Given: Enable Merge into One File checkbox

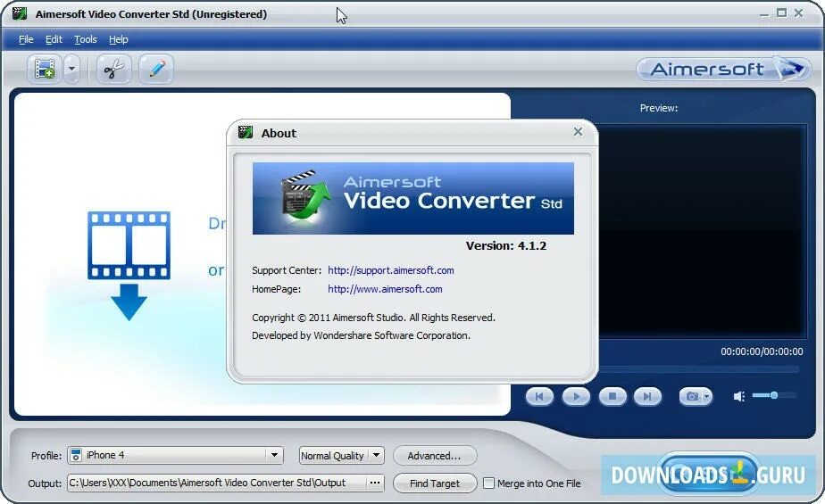Looking at the screenshot, I should pos(488,483).
